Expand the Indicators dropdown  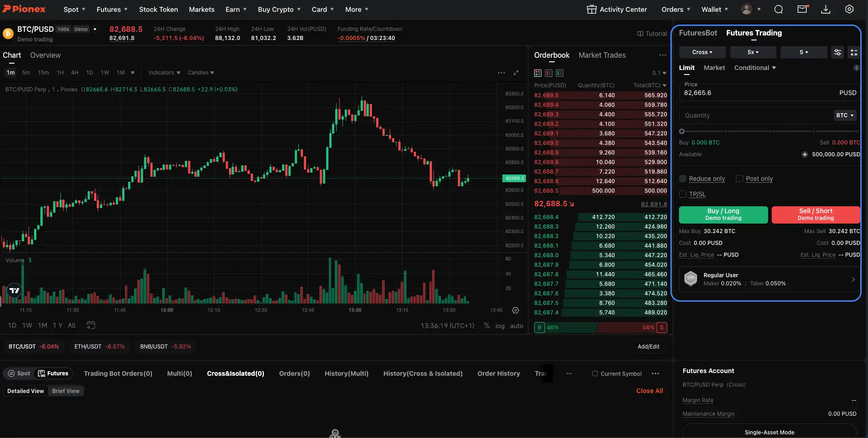(x=164, y=73)
